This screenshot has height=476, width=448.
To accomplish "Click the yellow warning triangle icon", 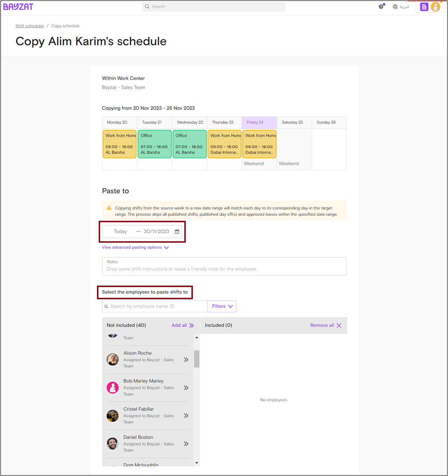I will click(x=109, y=208).
